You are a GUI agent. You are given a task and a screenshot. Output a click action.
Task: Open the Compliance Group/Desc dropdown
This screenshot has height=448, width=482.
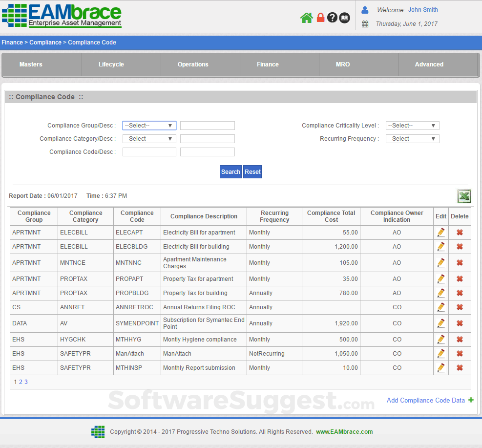coord(149,126)
